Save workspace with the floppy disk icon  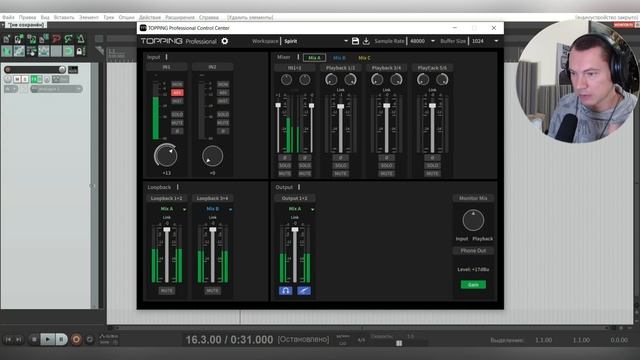pyautogui.click(x=355, y=41)
